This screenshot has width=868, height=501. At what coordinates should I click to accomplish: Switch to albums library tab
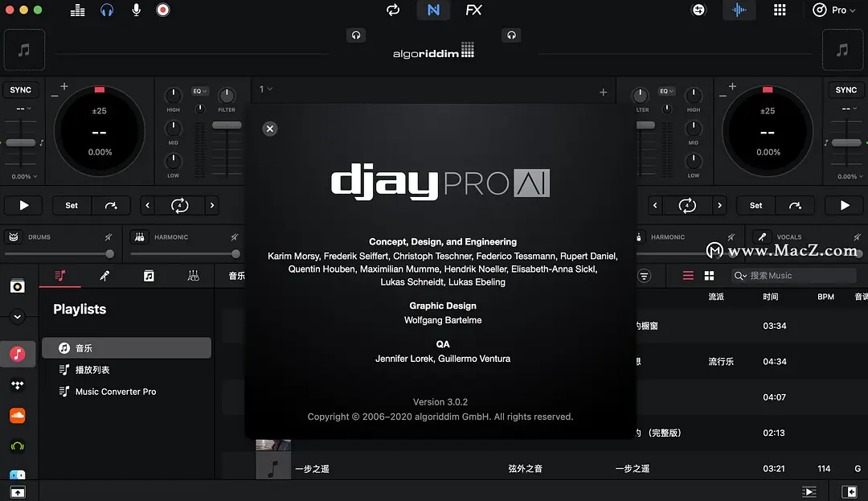tap(149, 276)
